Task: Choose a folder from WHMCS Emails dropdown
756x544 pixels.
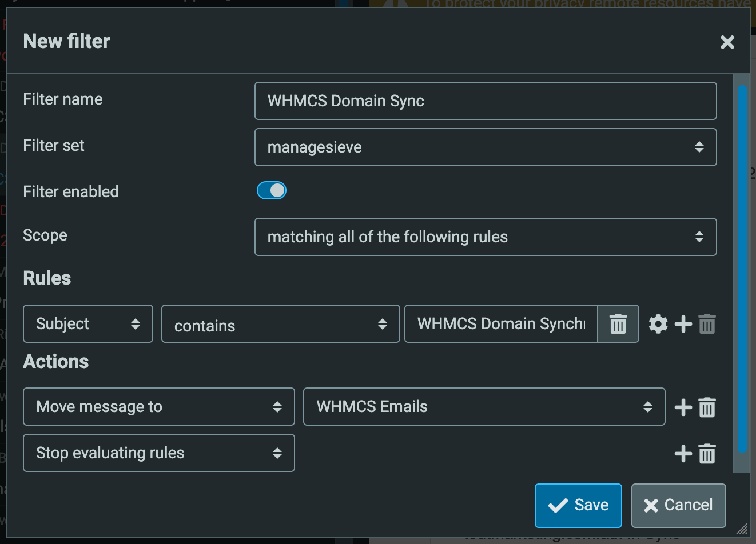Action: pos(484,407)
